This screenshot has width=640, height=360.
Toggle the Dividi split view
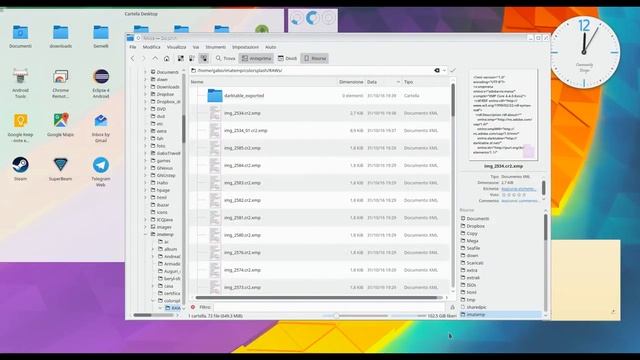[x=287, y=58]
